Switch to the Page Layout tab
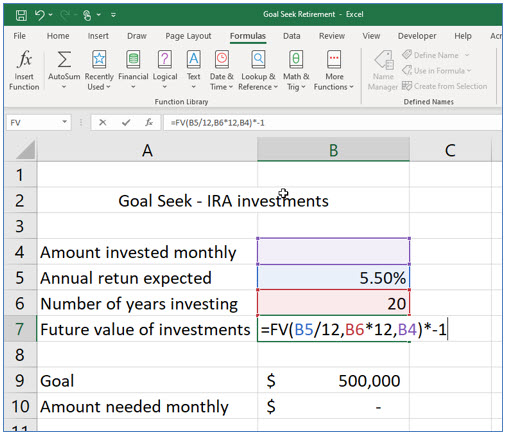 point(188,36)
